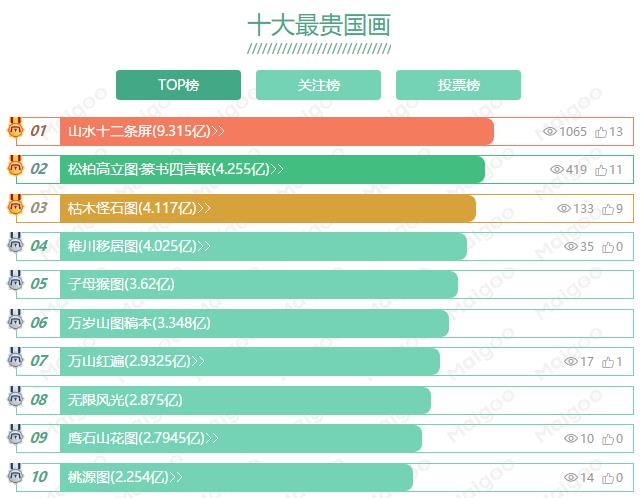
Task: Select the TOP榜 button
Action: pos(178,85)
